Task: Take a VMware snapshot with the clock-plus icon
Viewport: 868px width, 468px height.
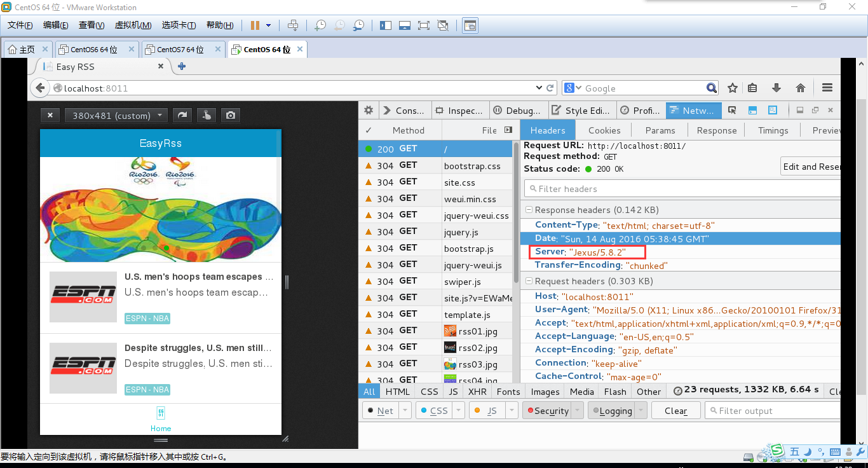Action: click(320, 25)
